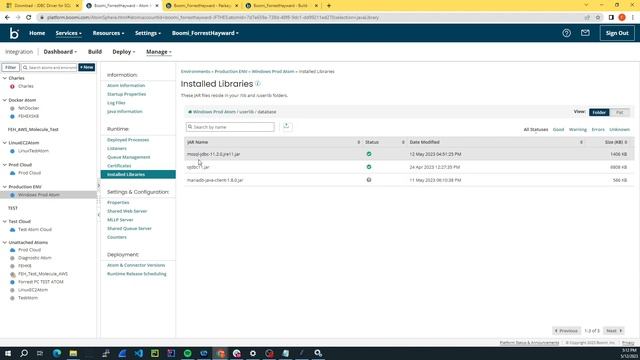Collapse the Production ENV group
The height and width of the screenshot is (360, 640).
point(5,187)
